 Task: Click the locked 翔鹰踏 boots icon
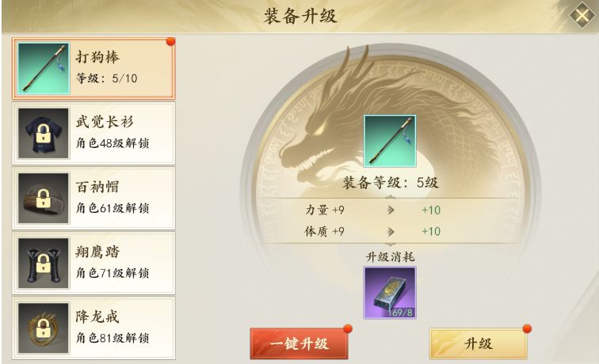(44, 263)
